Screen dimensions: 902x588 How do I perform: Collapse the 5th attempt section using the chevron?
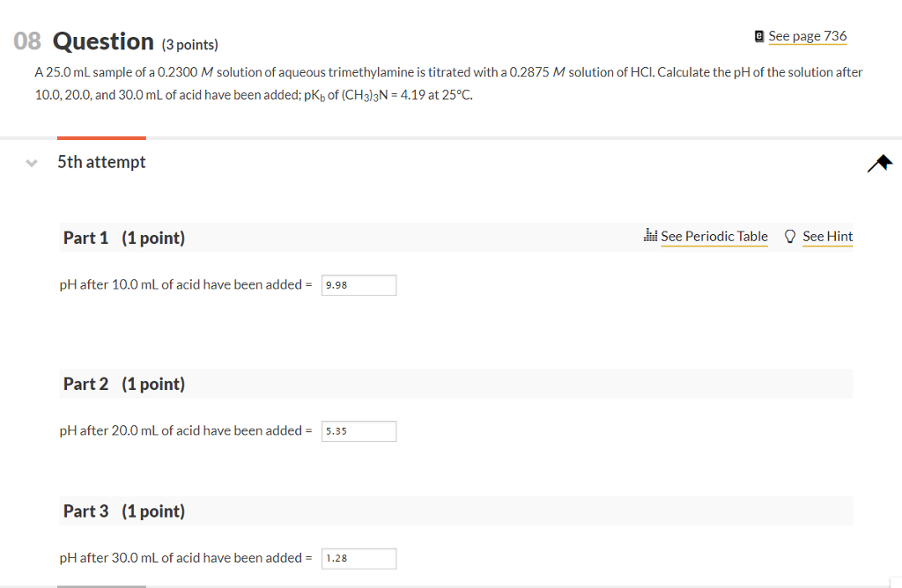[31, 163]
